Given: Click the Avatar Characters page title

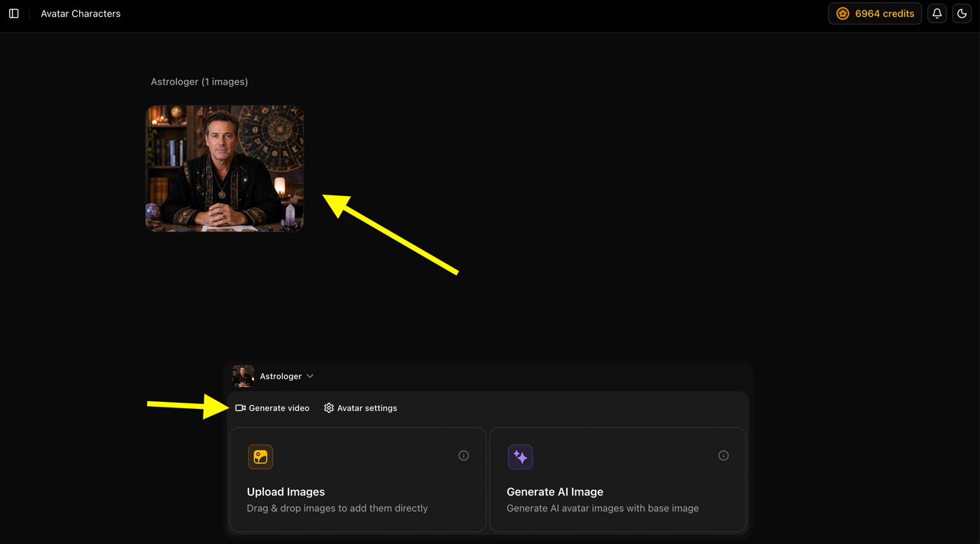Looking at the screenshot, I should pos(80,13).
